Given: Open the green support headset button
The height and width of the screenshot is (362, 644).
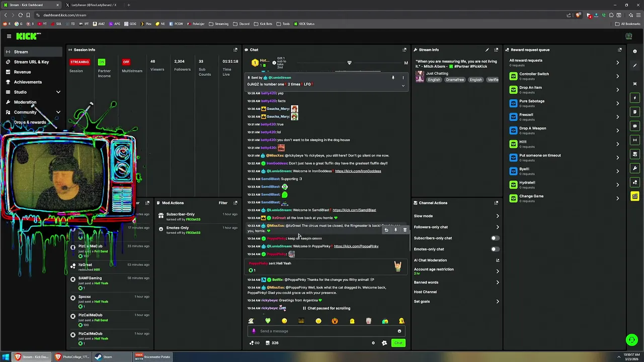Looking at the screenshot, I should coord(632,340).
